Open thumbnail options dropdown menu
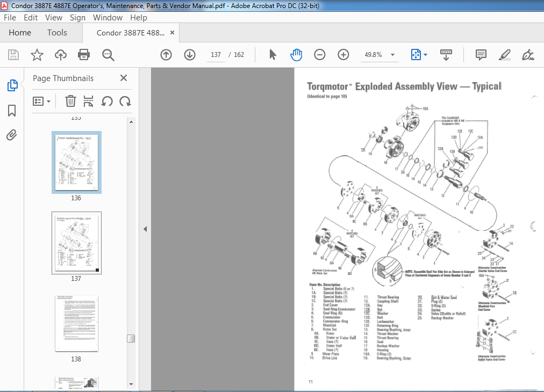 pos(41,101)
